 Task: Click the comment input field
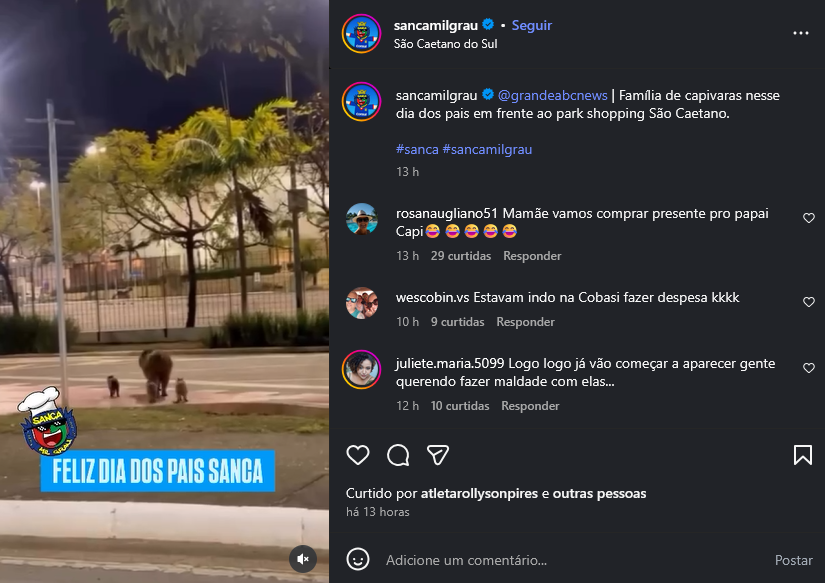pyautogui.click(x=574, y=560)
